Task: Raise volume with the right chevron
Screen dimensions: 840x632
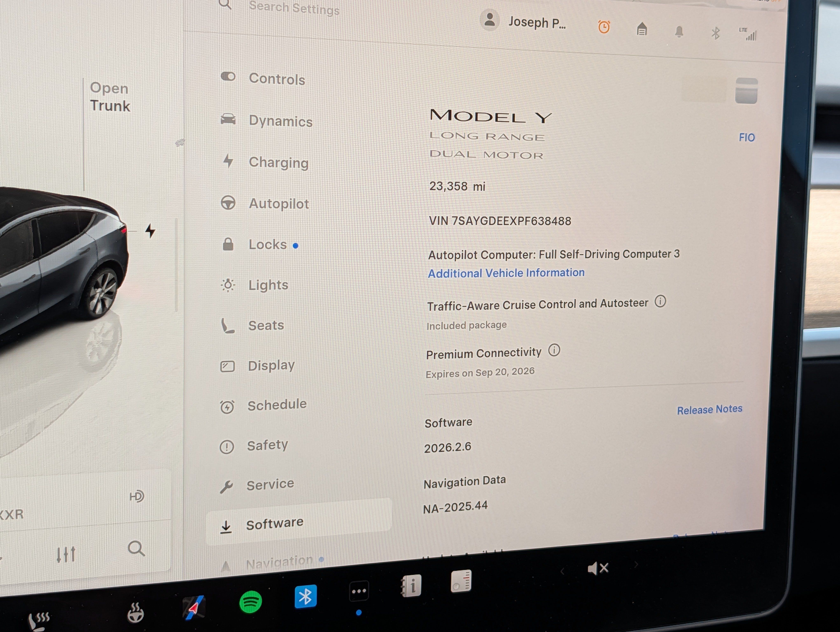Action: click(x=636, y=565)
